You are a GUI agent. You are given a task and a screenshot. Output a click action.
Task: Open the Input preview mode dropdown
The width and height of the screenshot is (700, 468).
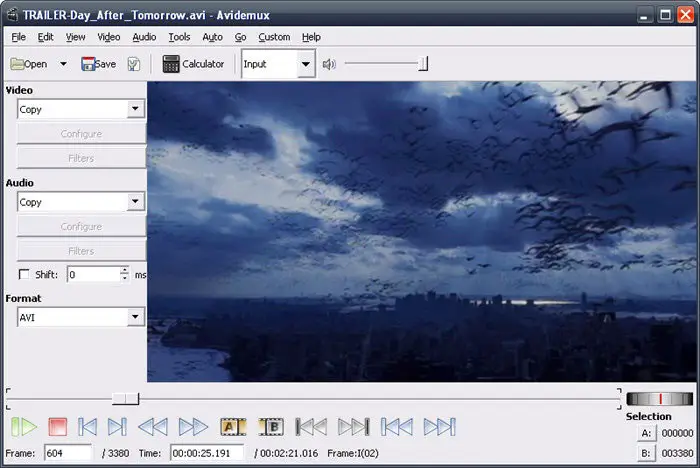pos(278,64)
